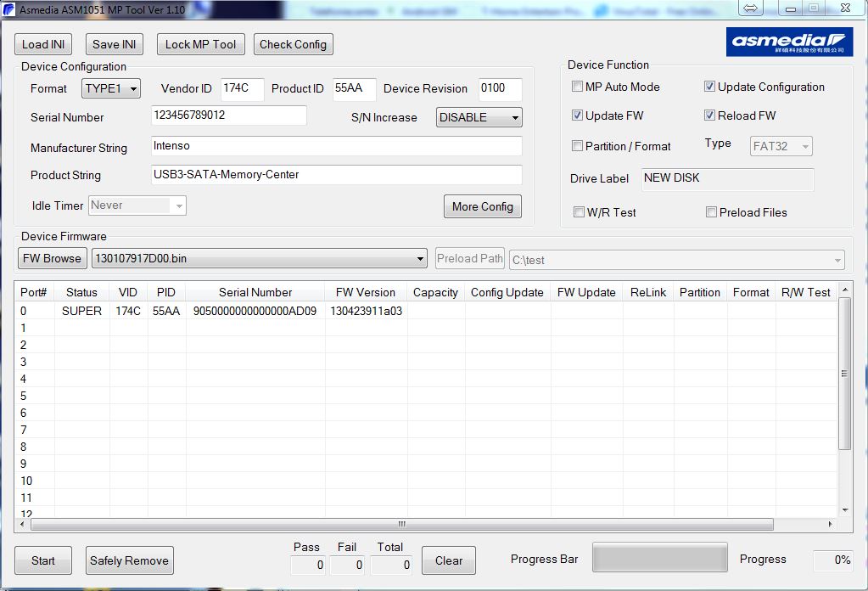Select port row 5
This screenshot has width=868, height=591.
coord(426,396)
